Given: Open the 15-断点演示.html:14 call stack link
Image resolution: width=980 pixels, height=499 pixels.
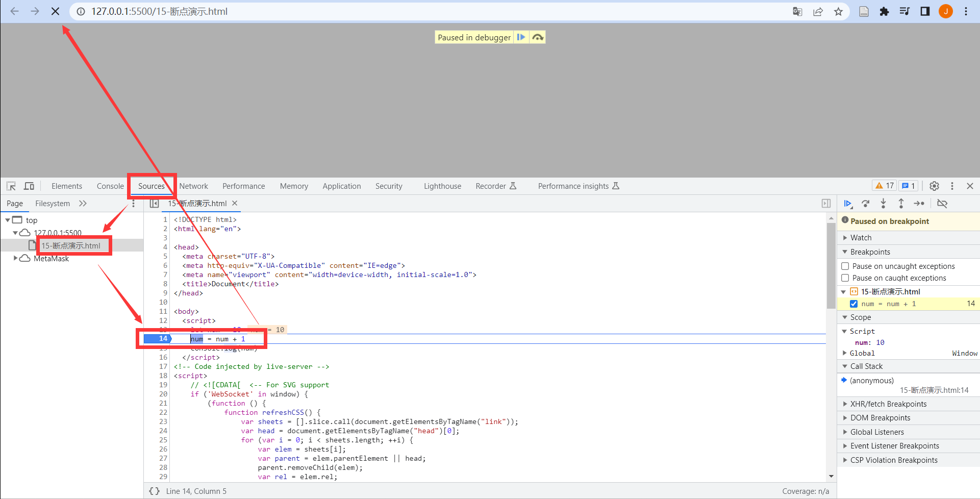Looking at the screenshot, I should pos(934,390).
